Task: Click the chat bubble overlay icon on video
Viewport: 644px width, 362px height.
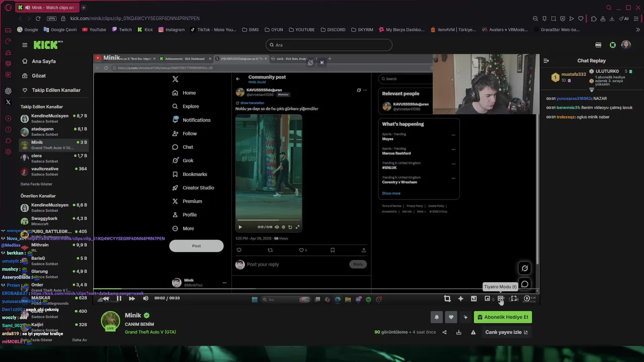Action: (525, 285)
